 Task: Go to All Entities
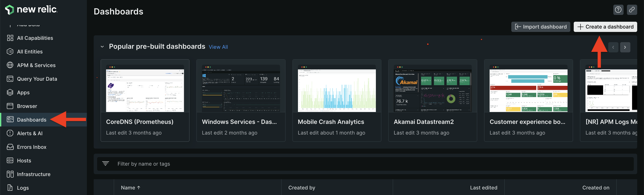[30, 52]
